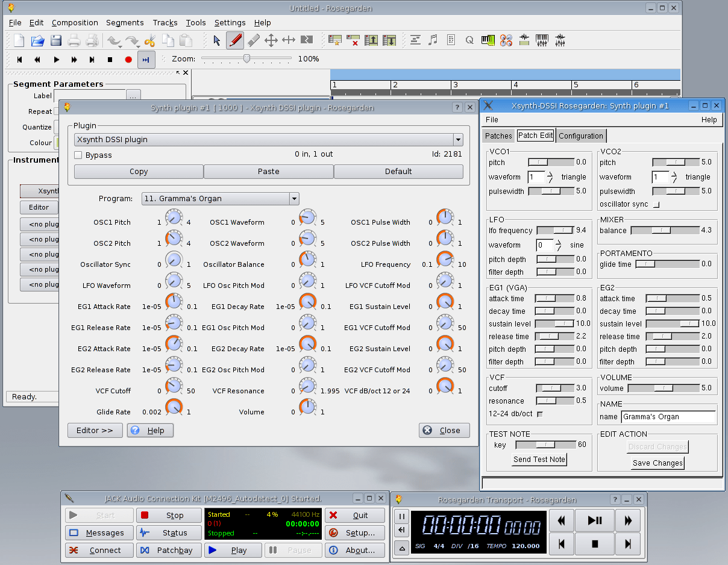Click the Name field showing Gramma's Organ
728x565 pixels.
pos(668,417)
